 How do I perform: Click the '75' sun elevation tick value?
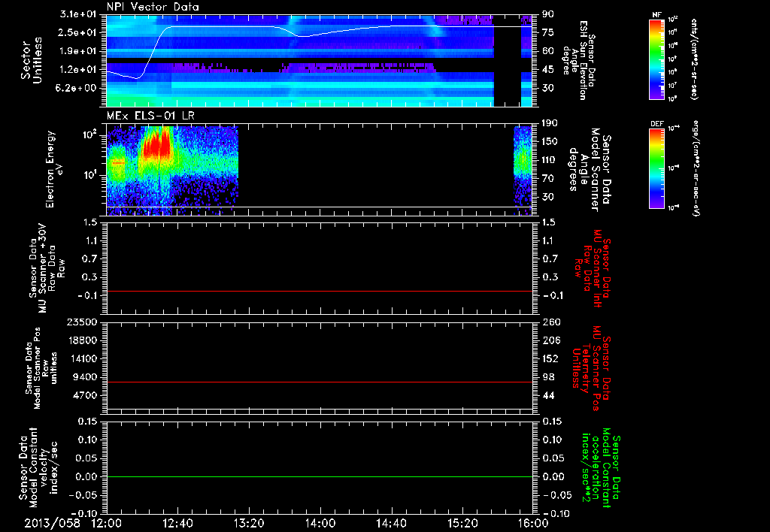pyautogui.click(x=548, y=32)
